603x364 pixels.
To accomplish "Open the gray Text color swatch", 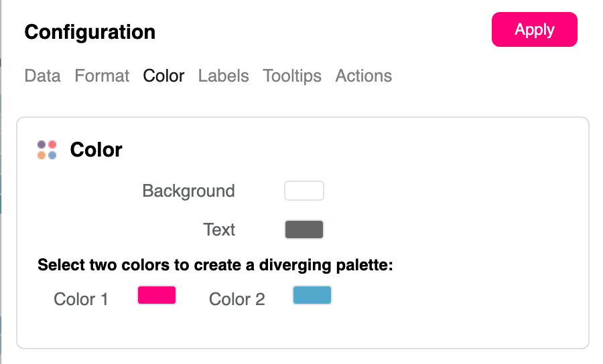I will (304, 230).
